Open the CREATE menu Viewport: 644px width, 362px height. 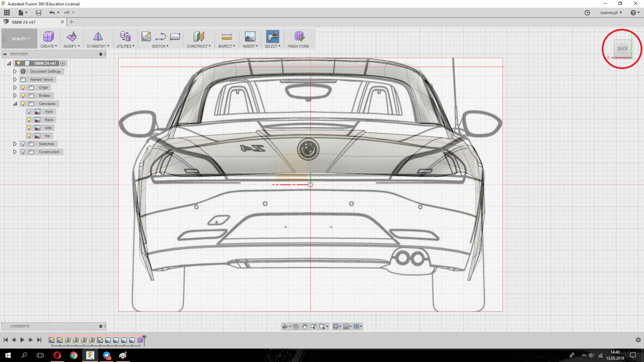coord(48,46)
